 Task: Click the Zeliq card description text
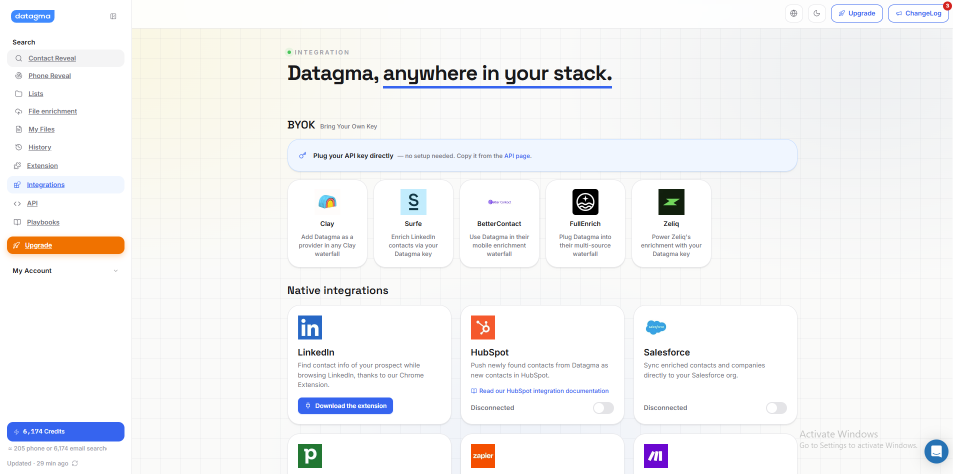(x=672, y=246)
